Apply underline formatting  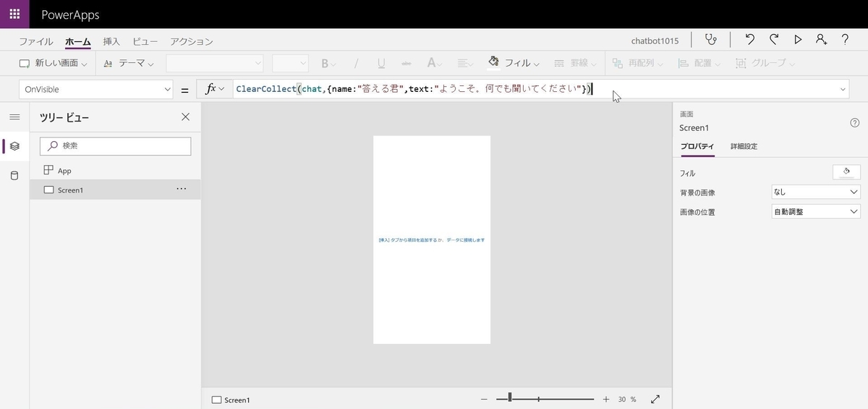pyautogui.click(x=381, y=64)
